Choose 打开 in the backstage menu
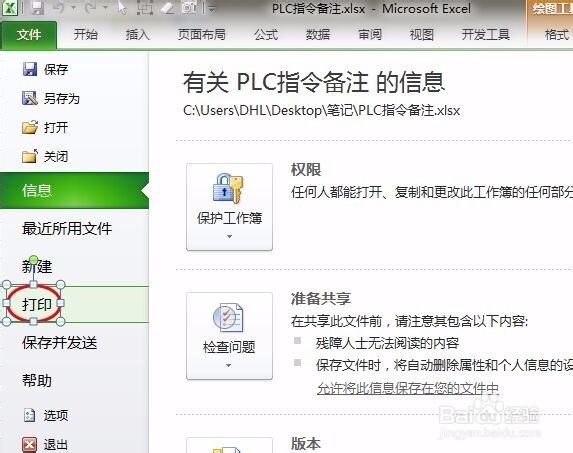The image size is (573, 453). [x=56, y=127]
